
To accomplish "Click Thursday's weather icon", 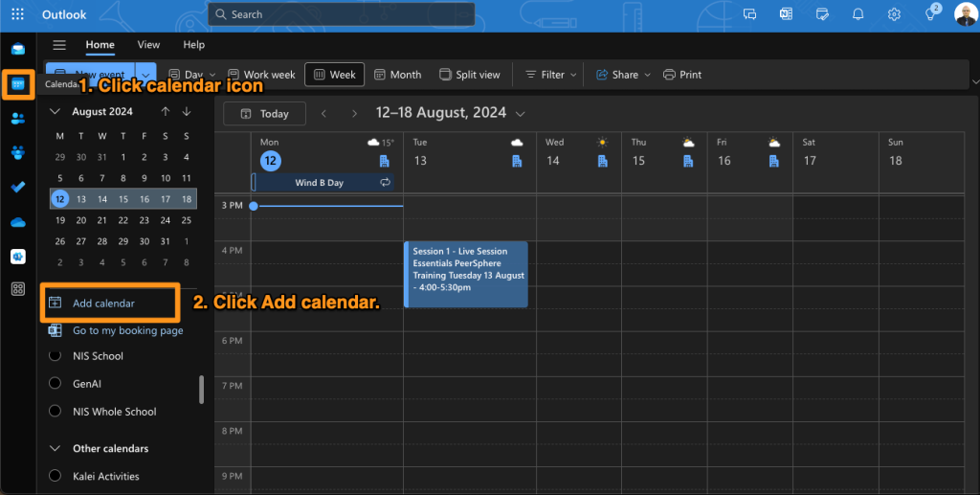I will point(688,143).
